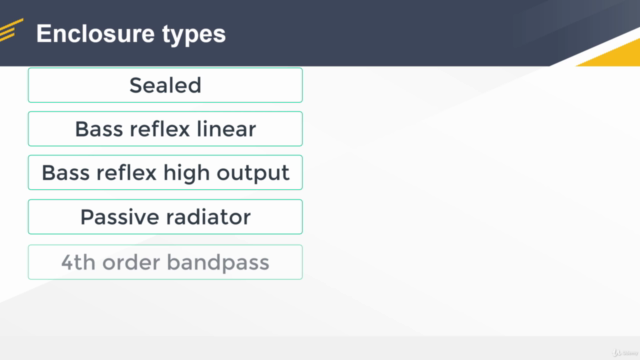Click the Udemy watermark logo

click(x=625, y=353)
